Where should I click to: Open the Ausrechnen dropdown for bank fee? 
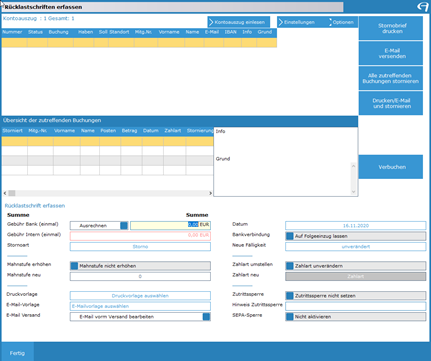coord(124,226)
